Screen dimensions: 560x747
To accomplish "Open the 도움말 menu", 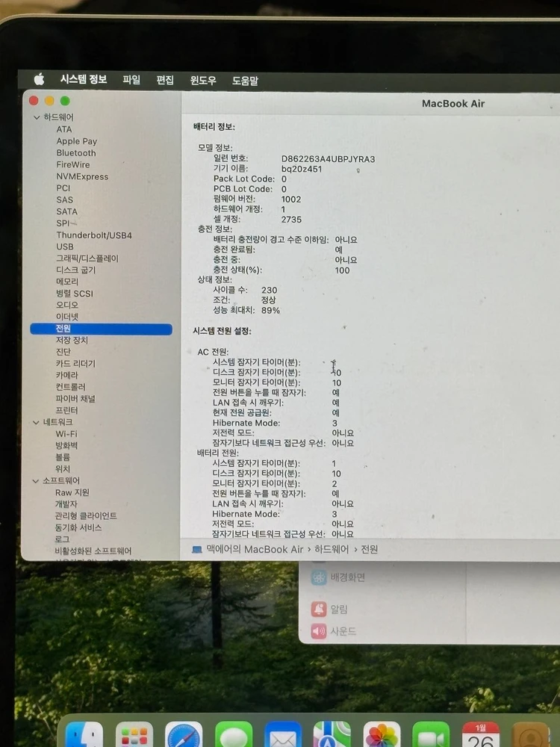I will coord(245,81).
